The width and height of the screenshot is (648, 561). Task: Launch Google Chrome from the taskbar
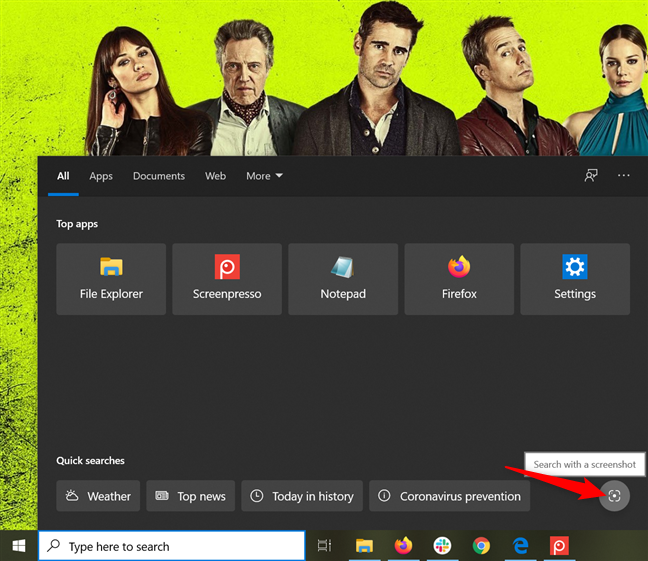481,546
